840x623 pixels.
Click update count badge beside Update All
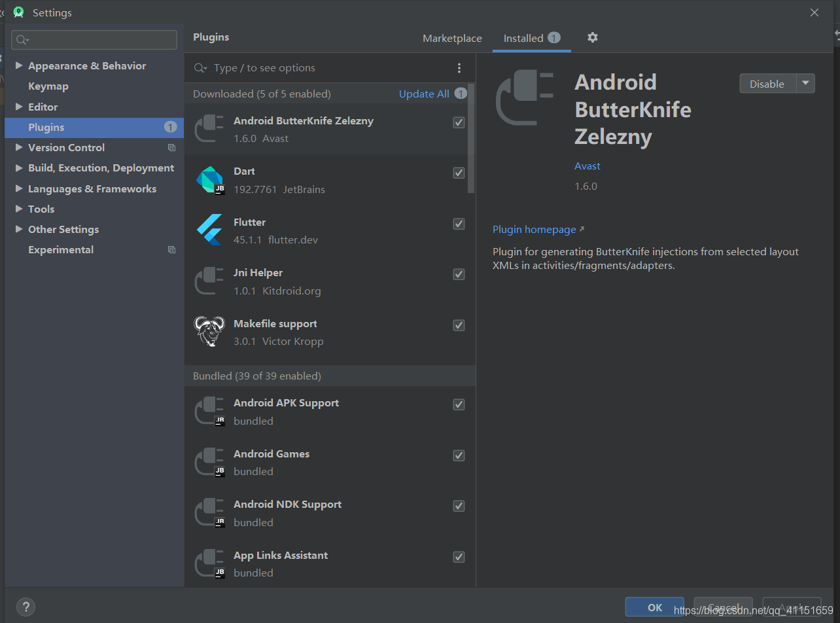tap(461, 94)
